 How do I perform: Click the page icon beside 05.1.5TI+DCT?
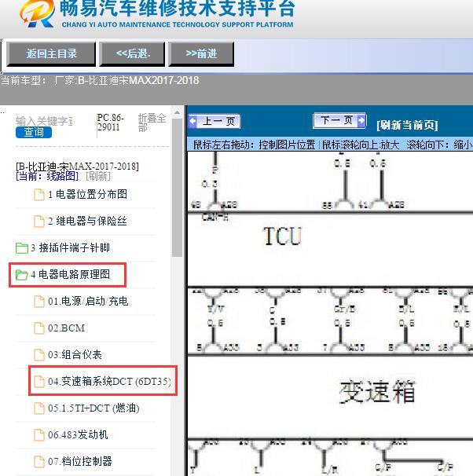(38, 408)
